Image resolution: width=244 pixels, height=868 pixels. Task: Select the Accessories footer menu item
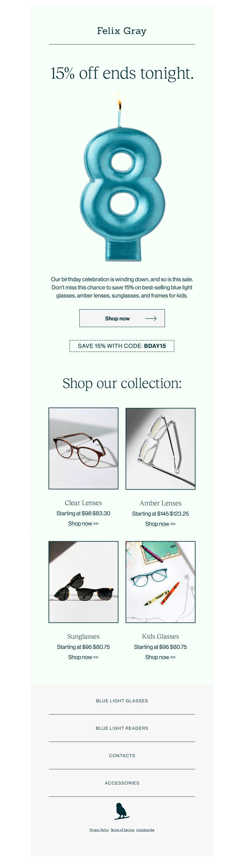122,783
